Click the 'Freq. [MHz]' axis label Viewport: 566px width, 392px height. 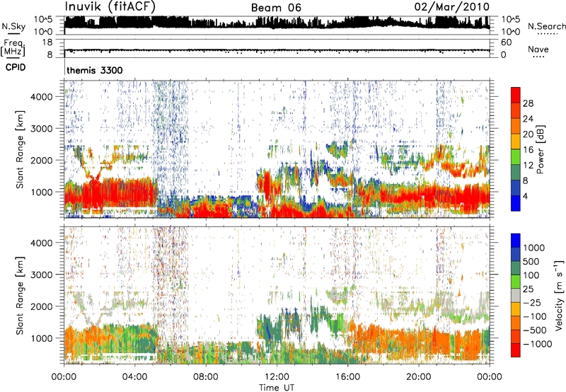(x=13, y=48)
